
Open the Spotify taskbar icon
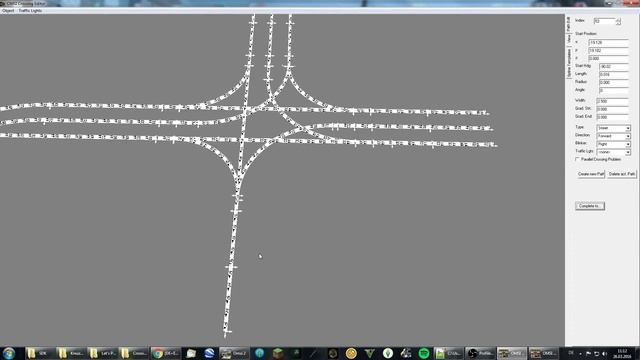coord(424,353)
